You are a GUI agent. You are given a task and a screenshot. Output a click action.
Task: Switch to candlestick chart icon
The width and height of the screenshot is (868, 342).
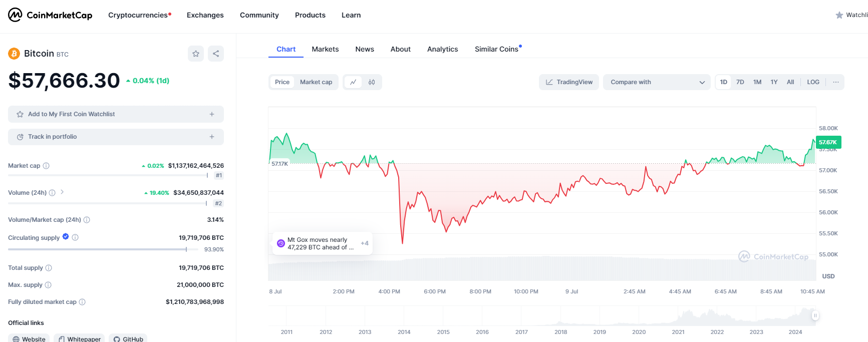point(372,82)
